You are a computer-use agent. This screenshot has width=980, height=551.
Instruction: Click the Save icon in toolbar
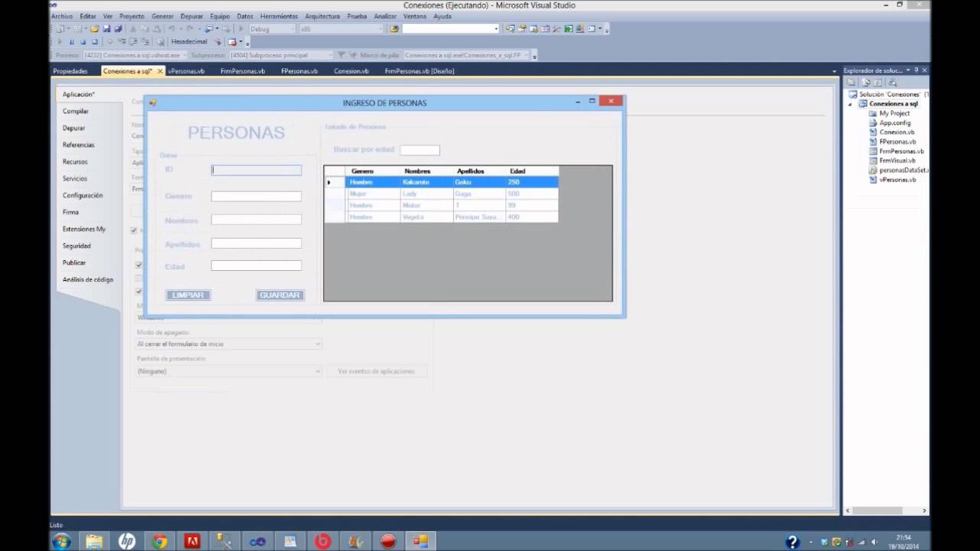click(x=106, y=29)
